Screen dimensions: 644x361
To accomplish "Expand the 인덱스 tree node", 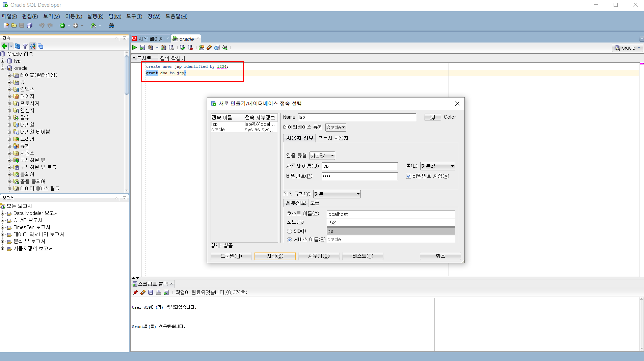I will click(9, 89).
